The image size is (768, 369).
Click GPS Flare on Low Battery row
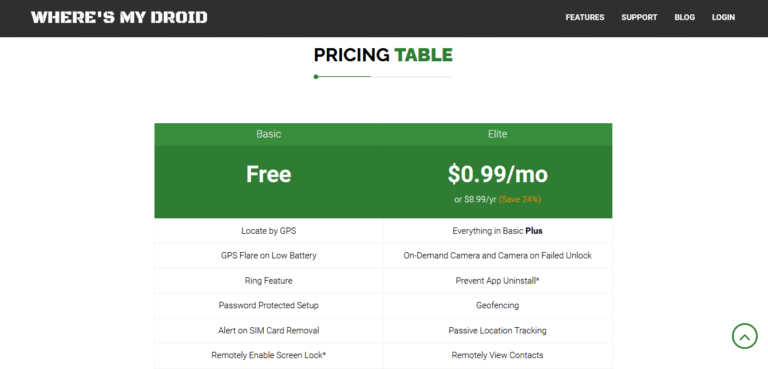[268, 255]
